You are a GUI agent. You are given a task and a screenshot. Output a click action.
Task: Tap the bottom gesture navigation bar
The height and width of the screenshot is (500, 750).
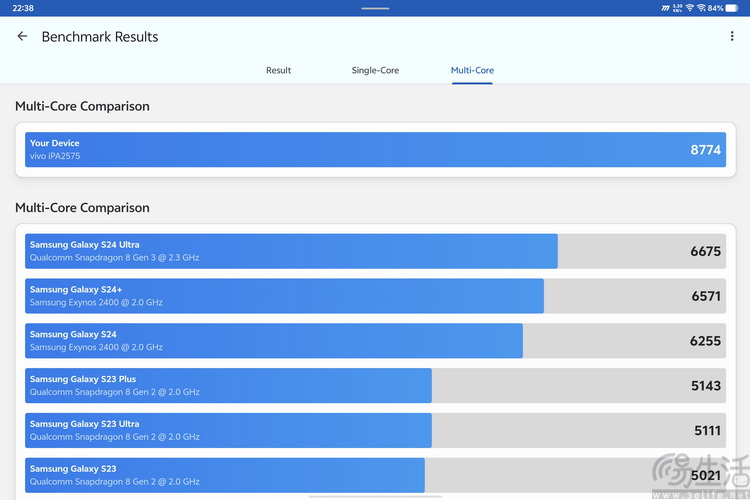coord(375,496)
